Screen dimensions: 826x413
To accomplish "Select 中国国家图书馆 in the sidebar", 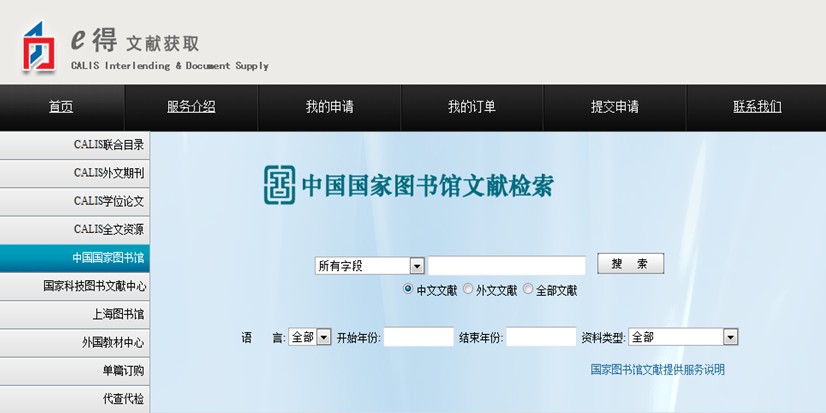I will click(74, 258).
